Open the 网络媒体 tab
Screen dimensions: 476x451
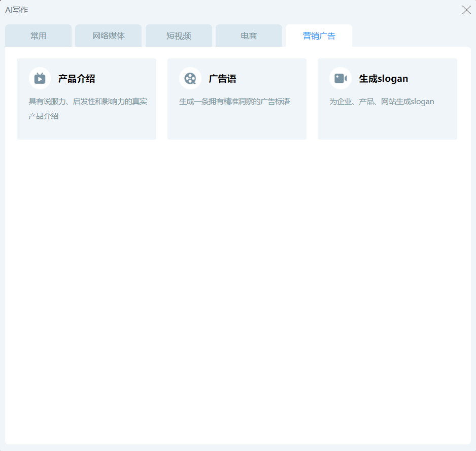point(109,36)
